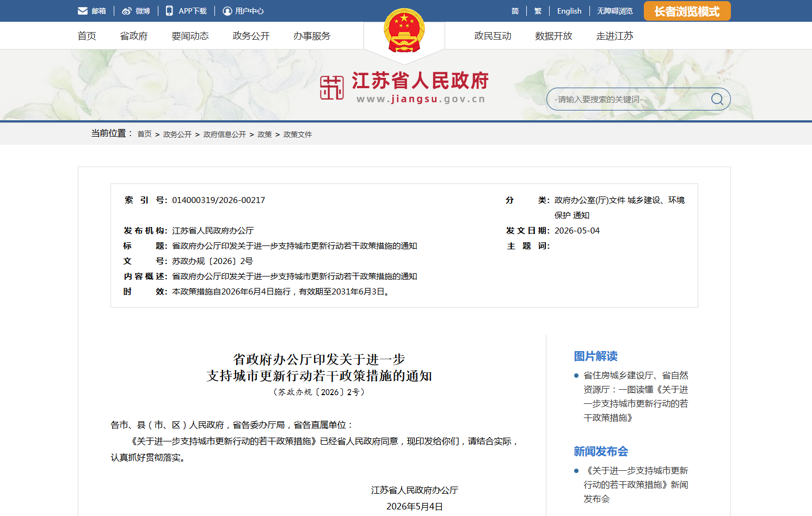Open the 新闻发布会 press conference article link
Image resolution: width=812 pixels, height=516 pixels.
coord(636,485)
